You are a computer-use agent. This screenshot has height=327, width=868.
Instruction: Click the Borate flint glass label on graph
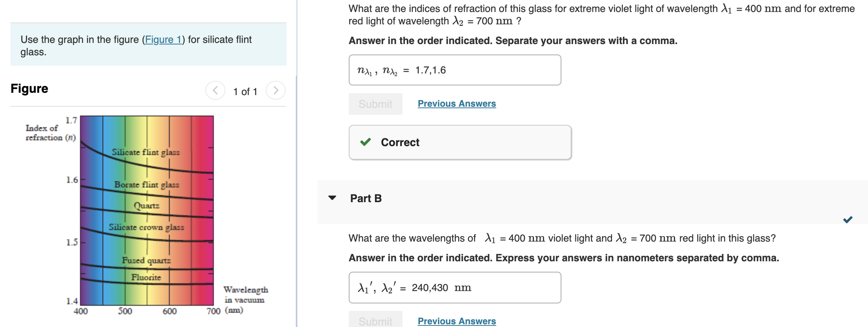[146, 184]
